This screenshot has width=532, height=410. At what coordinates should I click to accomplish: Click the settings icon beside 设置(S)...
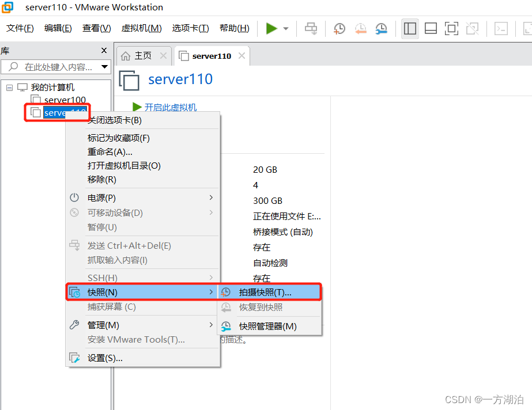point(74,358)
